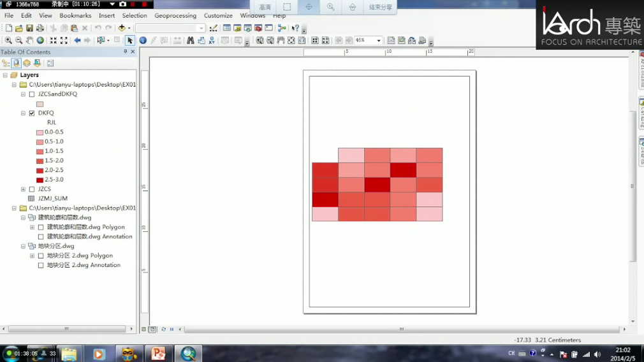Check 建筑轮廓和层数.dwg Annotation layer
This screenshot has height=362, width=644.
pos(41,237)
